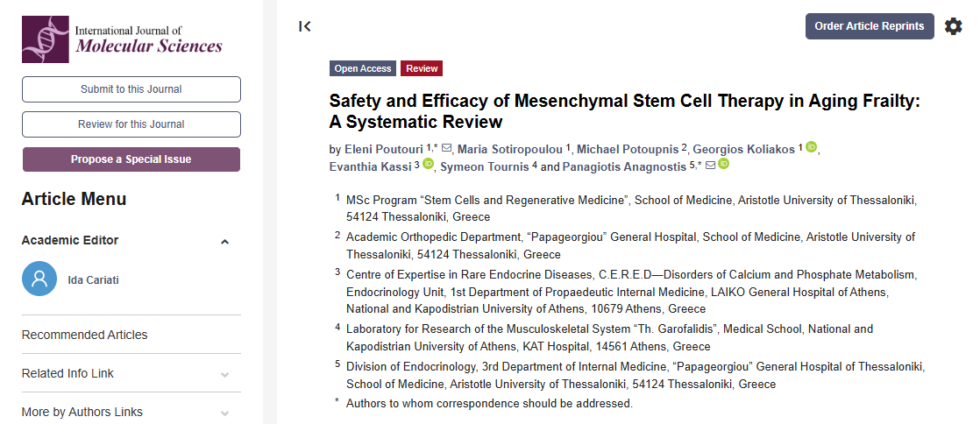The height and width of the screenshot is (424, 980).
Task: Click Order Article Reprints button
Action: [870, 26]
